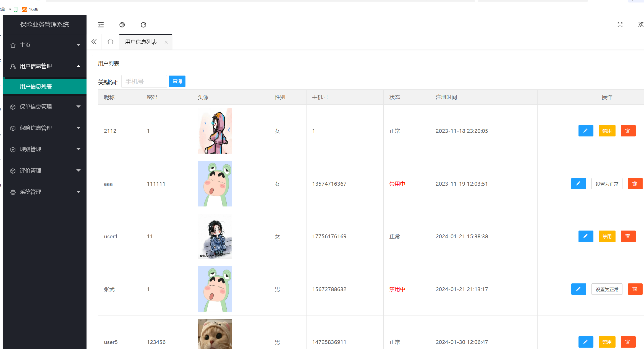The image size is (644, 349).
Task: Delete user aaa with the trash icon
Action: coord(635,184)
